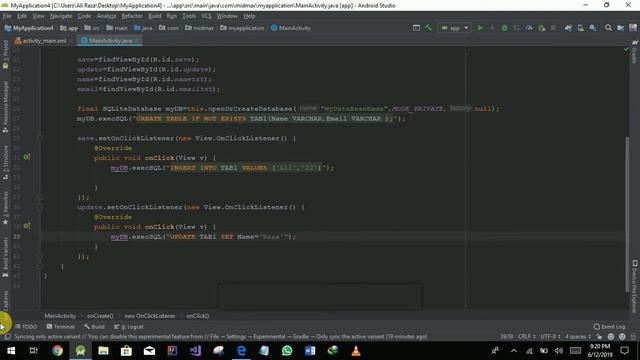Open the Gradle panel on right edge

[x=635, y=52]
